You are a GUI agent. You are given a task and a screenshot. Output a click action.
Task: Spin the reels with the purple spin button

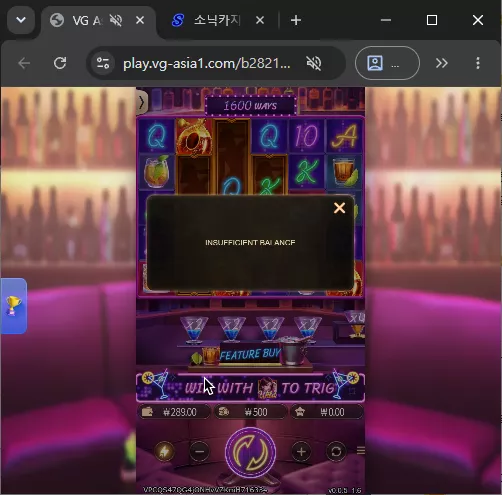point(251,452)
